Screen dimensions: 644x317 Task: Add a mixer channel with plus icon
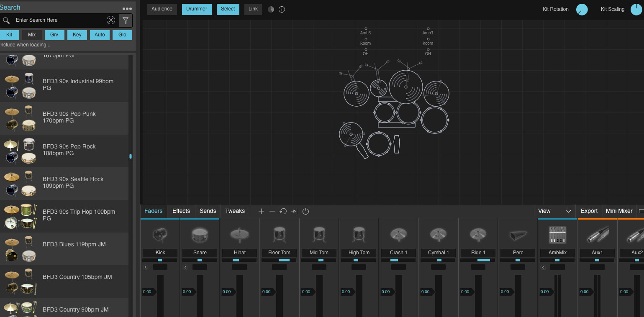tap(261, 211)
